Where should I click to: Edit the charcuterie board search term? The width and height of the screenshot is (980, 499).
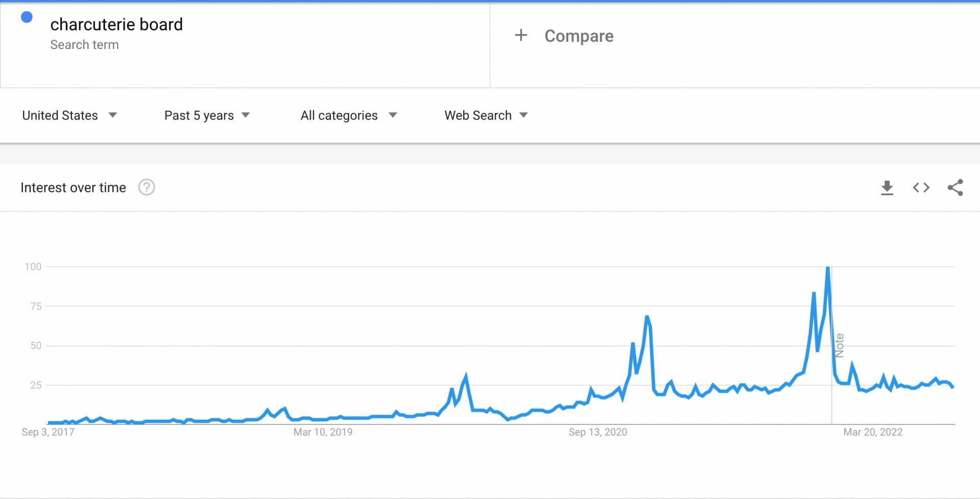(x=116, y=25)
